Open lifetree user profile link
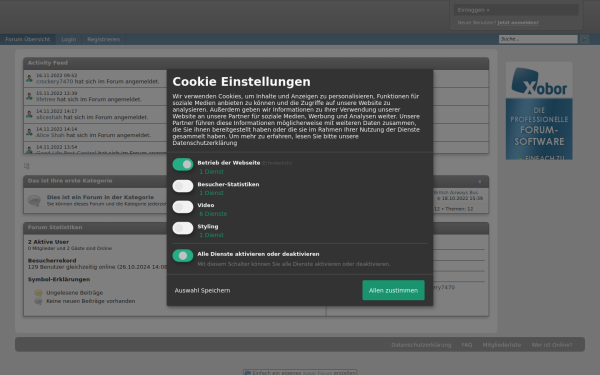Image resolution: width=600 pixels, height=375 pixels. coord(46,99)
